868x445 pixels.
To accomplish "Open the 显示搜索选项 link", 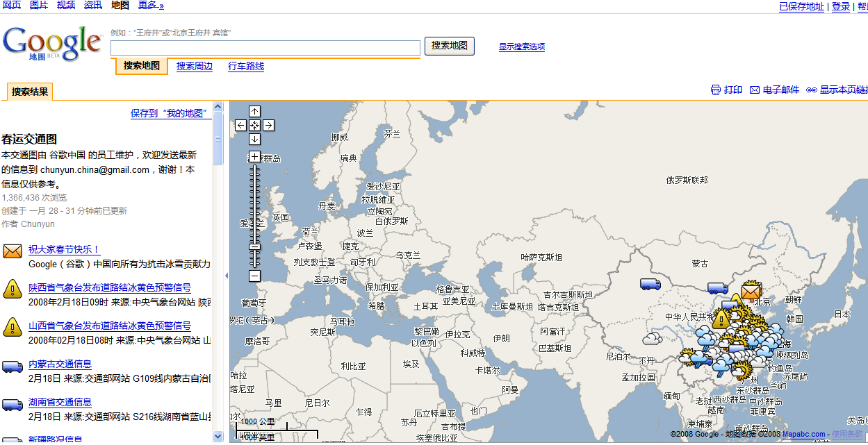I will coord(522,47).
